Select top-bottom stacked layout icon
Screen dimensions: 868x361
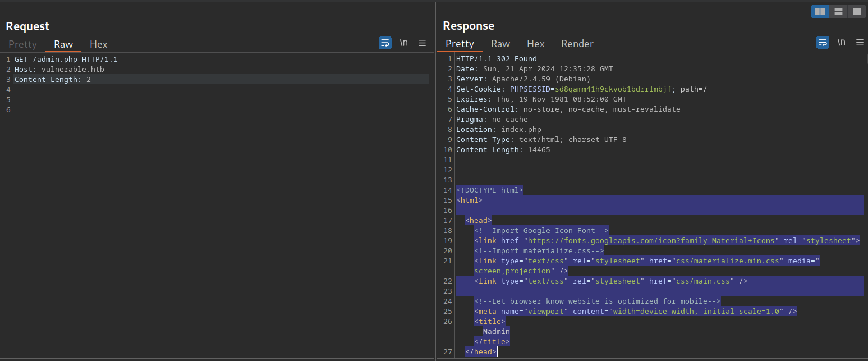(x=838, y=11)
